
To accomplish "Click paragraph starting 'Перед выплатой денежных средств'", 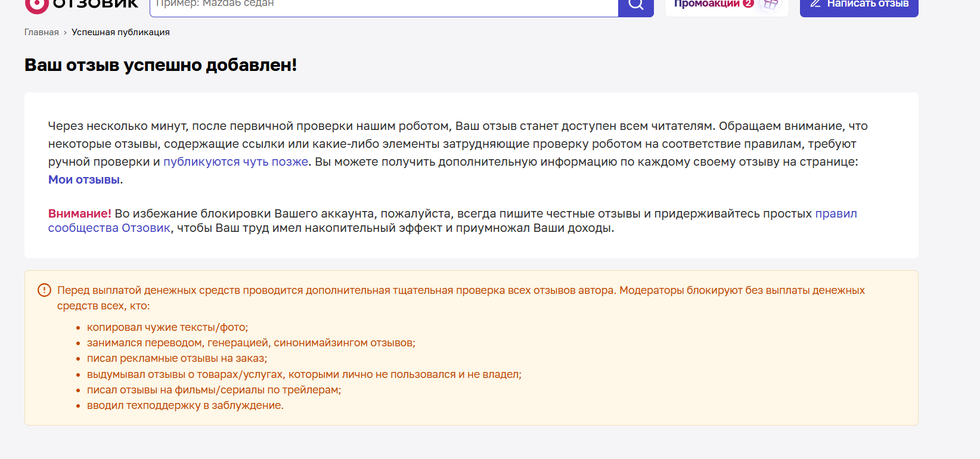I will [461, 298].
